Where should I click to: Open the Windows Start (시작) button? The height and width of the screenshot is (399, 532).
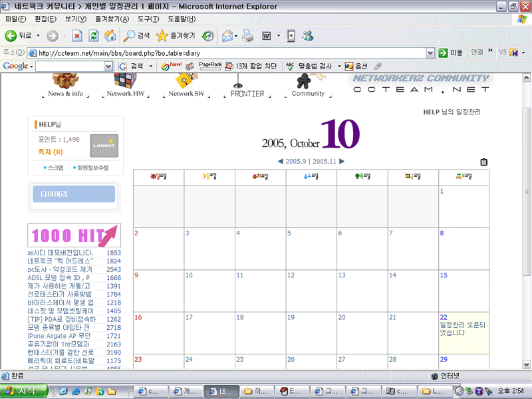(x=23, y=391)
